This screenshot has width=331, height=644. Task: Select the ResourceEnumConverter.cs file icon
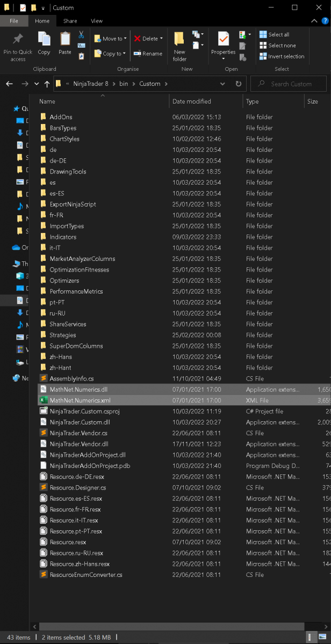[44, 575]
